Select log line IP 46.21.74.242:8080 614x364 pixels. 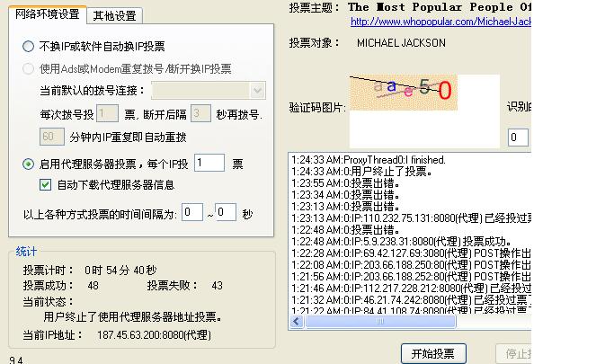coord(411,300)
